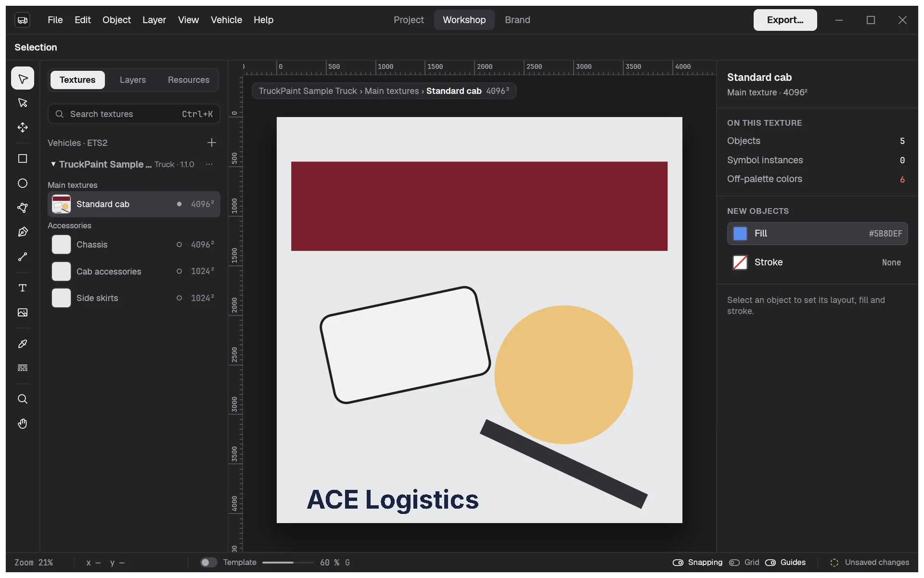Open the more options menu for TruckPaint Sample
This screenshot has height=578, width=924.
(209, 164)
